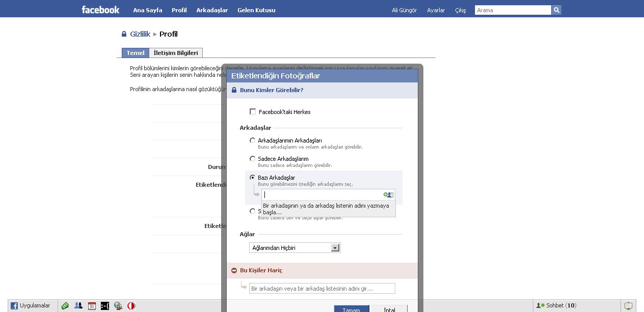Click the lock icon beside Gizlilik

click(x=124, y=34)
